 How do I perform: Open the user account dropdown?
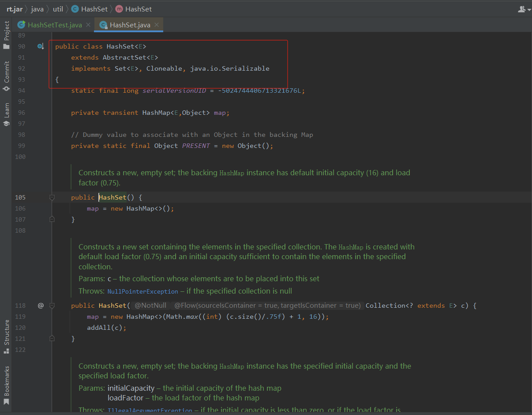(x=524, y=9)
